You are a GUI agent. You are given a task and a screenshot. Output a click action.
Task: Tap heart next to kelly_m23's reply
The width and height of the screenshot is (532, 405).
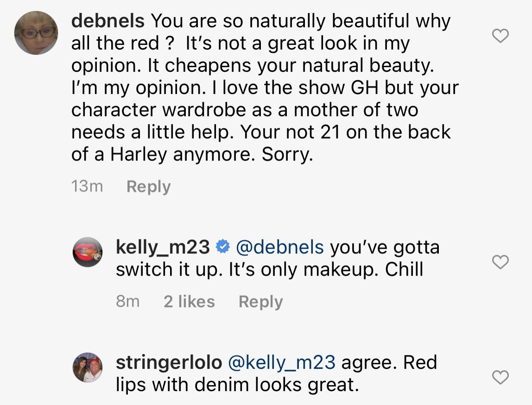click(500, 262)
